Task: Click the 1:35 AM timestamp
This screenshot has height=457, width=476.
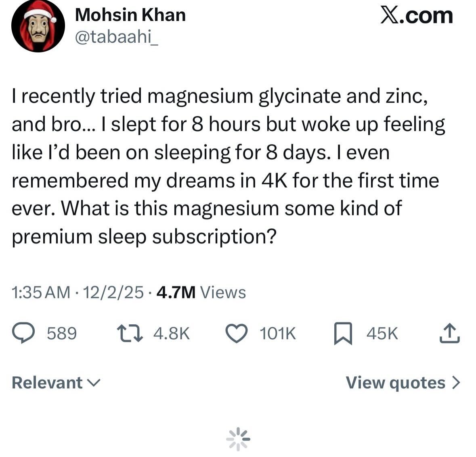Action: pyautogui.click(x=41, y=292)
